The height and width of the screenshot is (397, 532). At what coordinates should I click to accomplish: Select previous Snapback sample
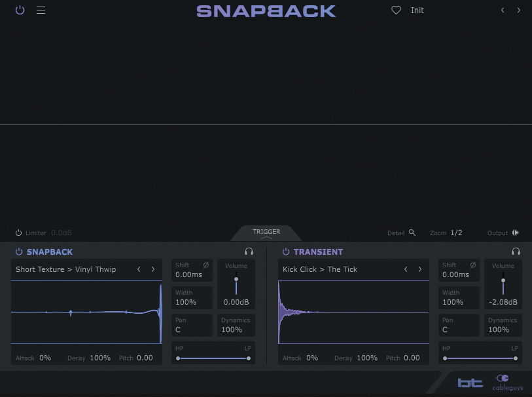pos(139,269)
